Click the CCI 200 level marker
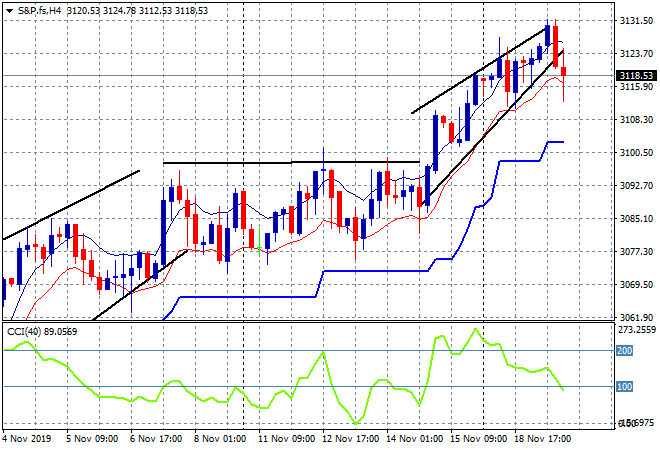 click(624, 351)
